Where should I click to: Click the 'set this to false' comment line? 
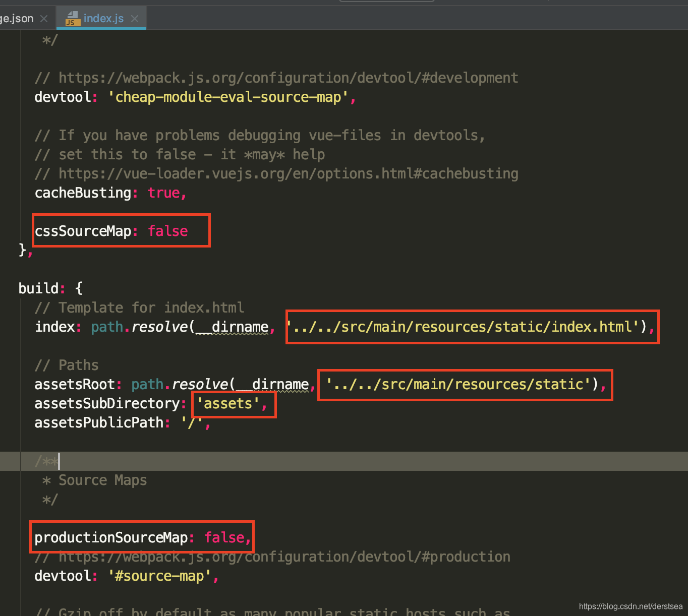pos(180,154)
